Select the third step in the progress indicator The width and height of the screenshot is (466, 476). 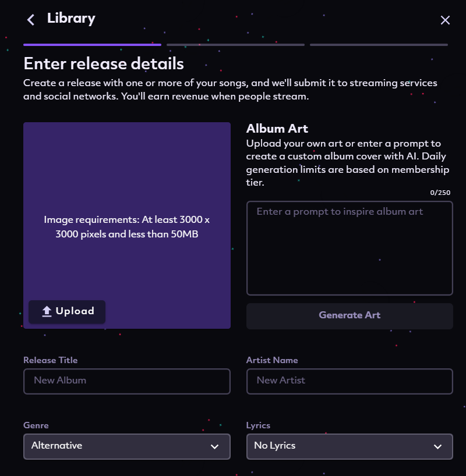point(379,44)
